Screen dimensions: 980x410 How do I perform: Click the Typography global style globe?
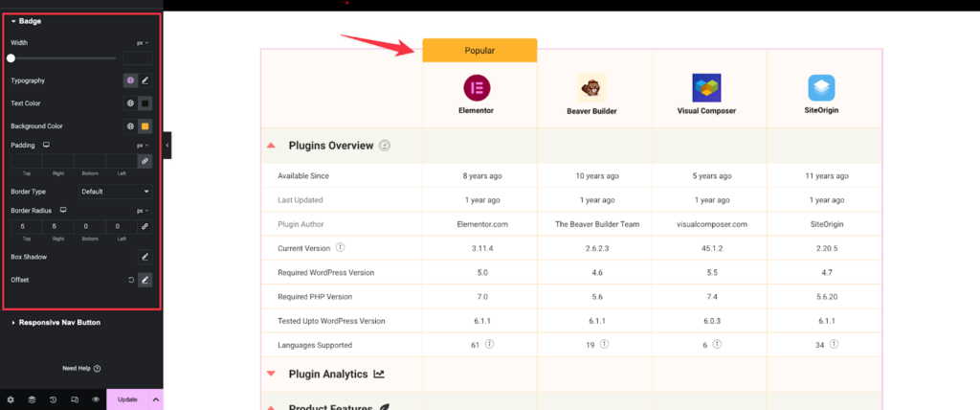pos(130,80)
